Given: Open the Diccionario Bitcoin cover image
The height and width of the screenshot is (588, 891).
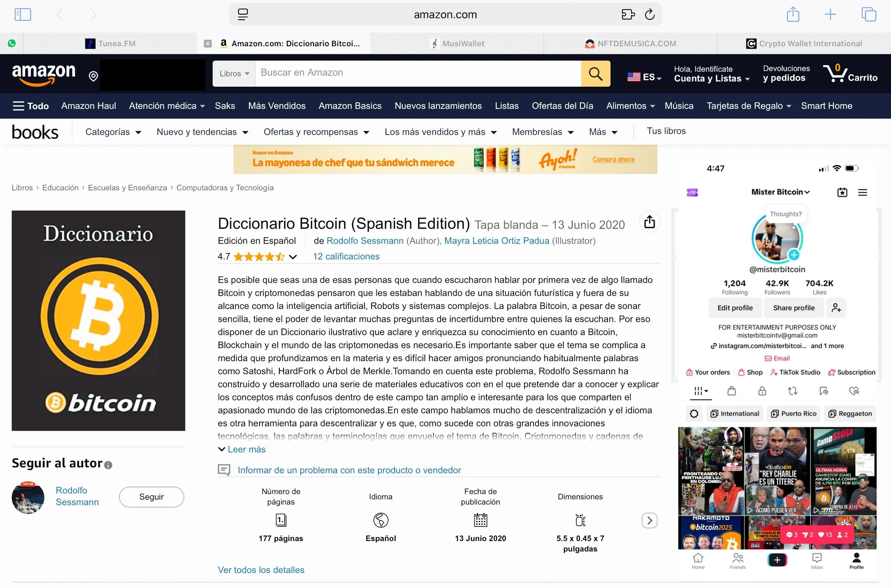Looking at the screenshot, I should coord(98,321).
